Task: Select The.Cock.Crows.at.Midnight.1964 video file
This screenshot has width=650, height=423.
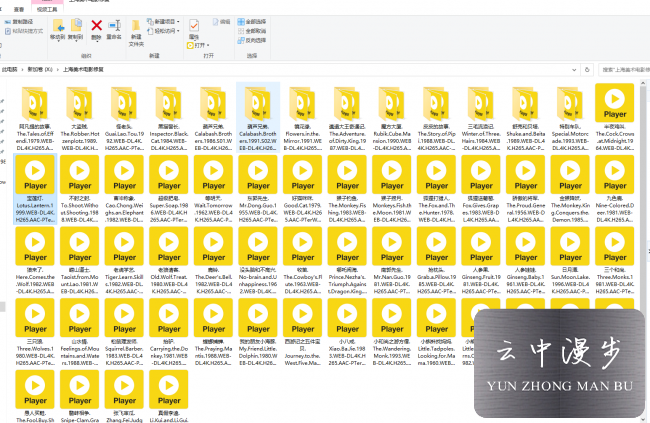Action: (615, 117)
